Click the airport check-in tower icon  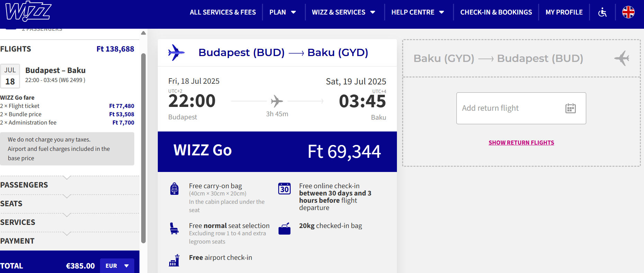pyautogui.click(x=174, y=260)
